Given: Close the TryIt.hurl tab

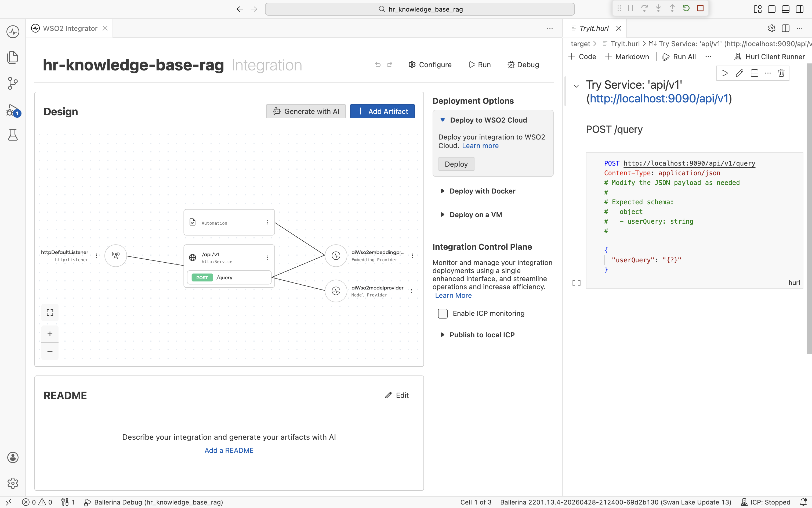Looking at the screenshot, I should [x=619, y=28].
